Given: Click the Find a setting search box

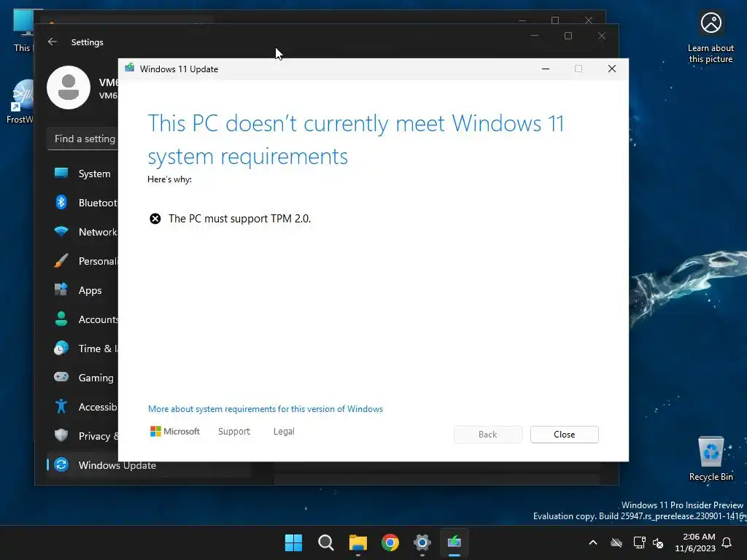Looking at the screenshot, I should pyautogui.click(x=83, y=139).
